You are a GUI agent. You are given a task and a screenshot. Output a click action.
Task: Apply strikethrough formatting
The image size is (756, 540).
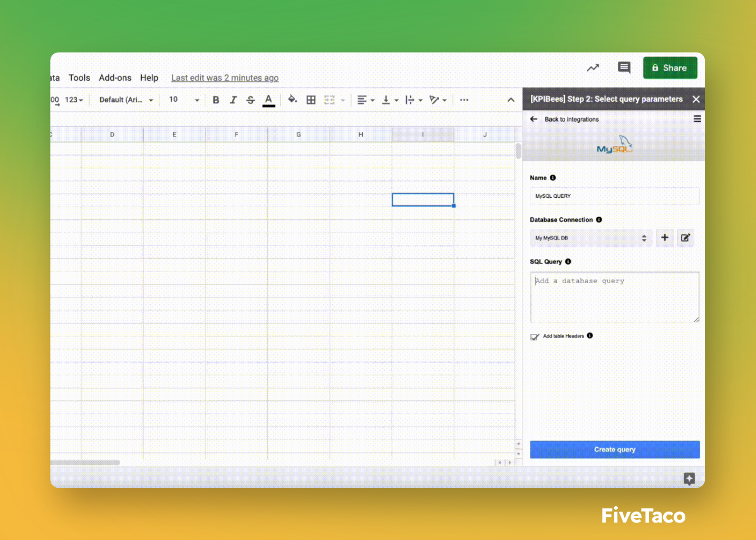coord(250,100)
